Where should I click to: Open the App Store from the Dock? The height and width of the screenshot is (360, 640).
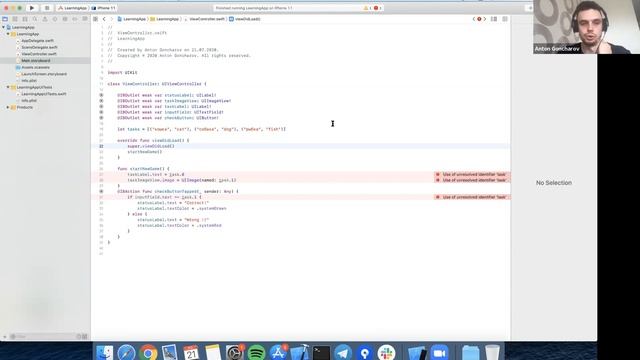coord(278,353)
